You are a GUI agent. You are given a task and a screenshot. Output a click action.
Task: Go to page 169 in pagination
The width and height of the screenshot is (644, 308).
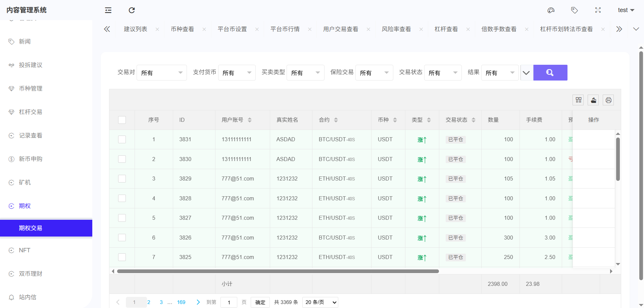pos(181,302)
